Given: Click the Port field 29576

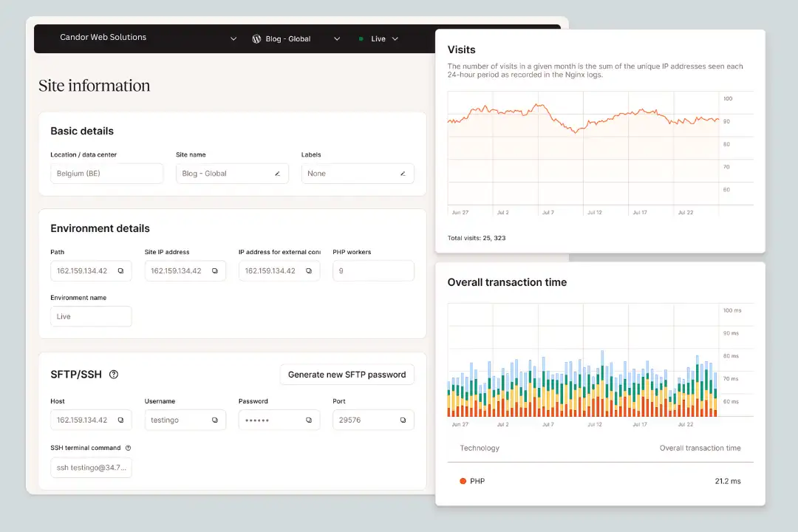Looking at the screenshot, I should (x=374, y=420).
